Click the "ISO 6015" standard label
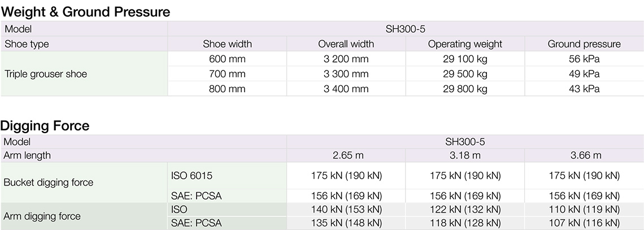Viewport: 644px width, 230px height. point(192,176)
